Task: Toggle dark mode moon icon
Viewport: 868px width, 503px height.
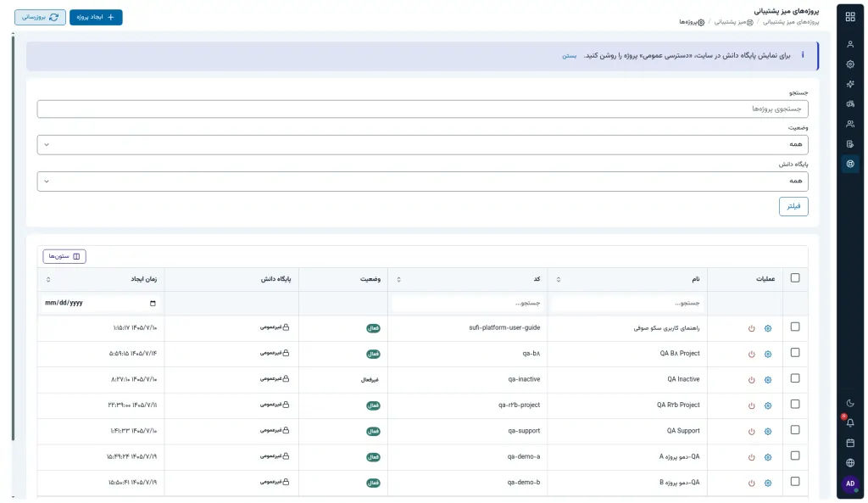Action: 849,403
